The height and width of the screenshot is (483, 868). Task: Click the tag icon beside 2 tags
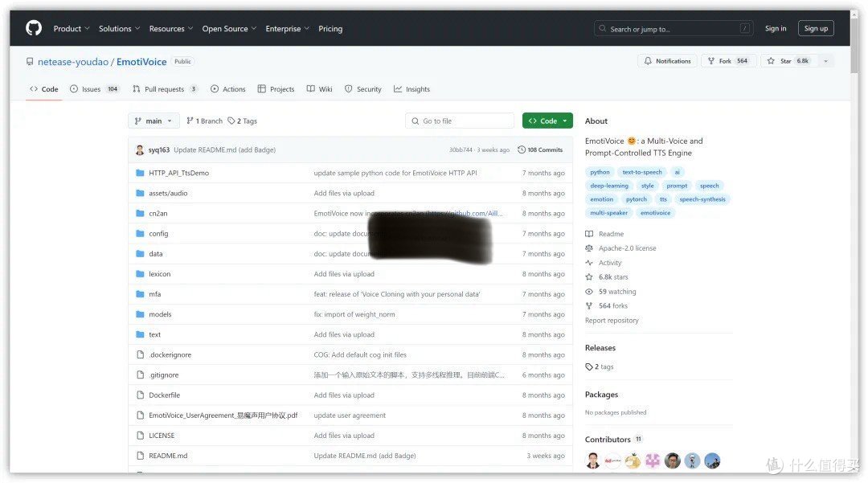(x=590, y=366)
